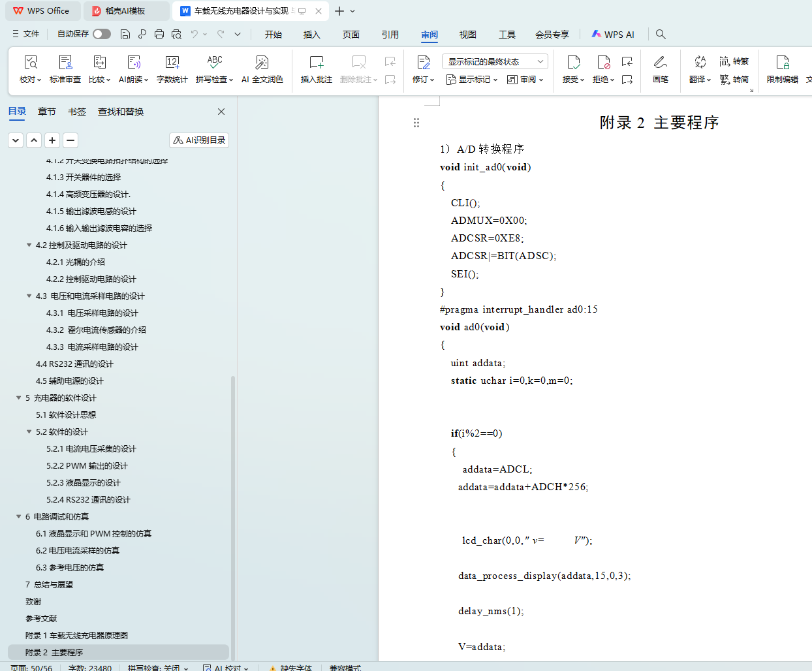
Task: Close the navigation side panel
Action: (x=221, y=112)
